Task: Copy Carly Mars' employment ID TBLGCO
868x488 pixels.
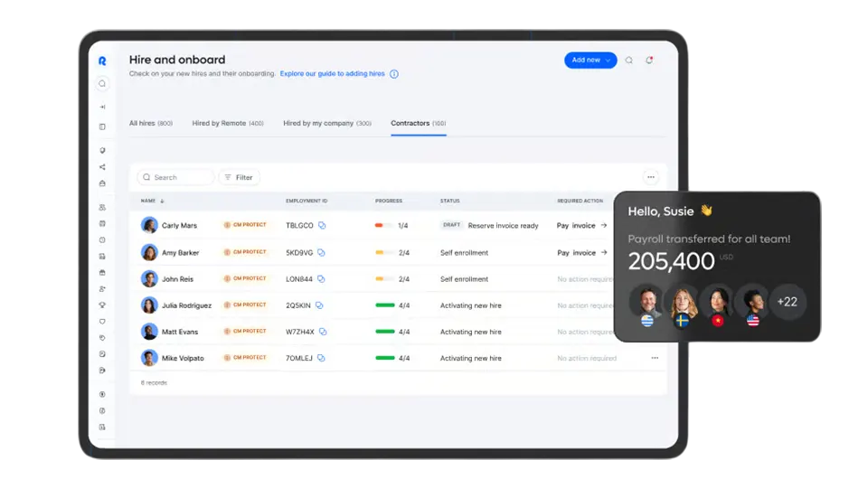Action: (322, 226)
